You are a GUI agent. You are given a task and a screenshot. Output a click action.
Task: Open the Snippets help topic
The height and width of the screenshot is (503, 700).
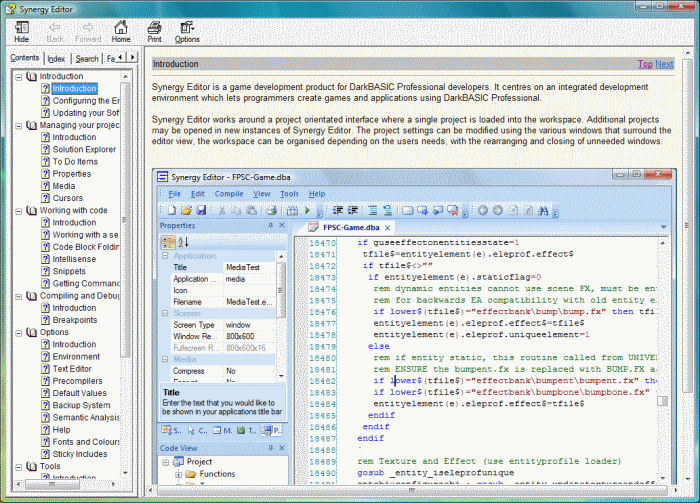coord(69,271)
